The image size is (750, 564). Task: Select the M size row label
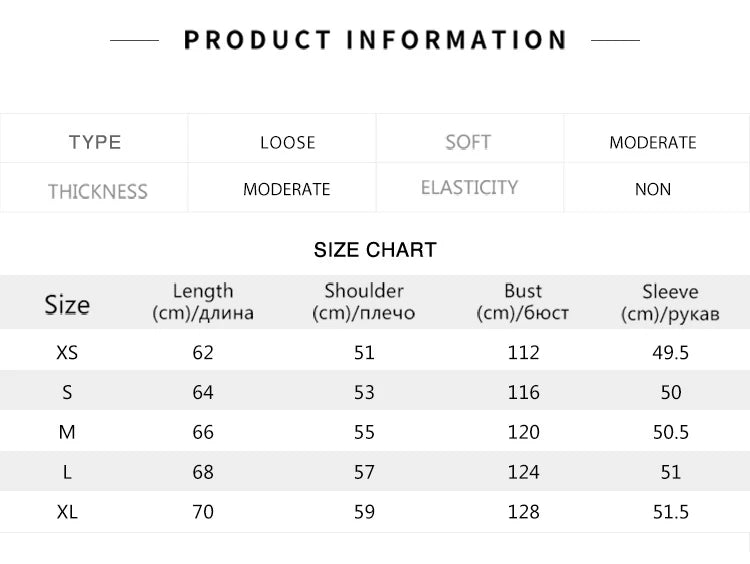pyautogui.click(x=67, y=432)
